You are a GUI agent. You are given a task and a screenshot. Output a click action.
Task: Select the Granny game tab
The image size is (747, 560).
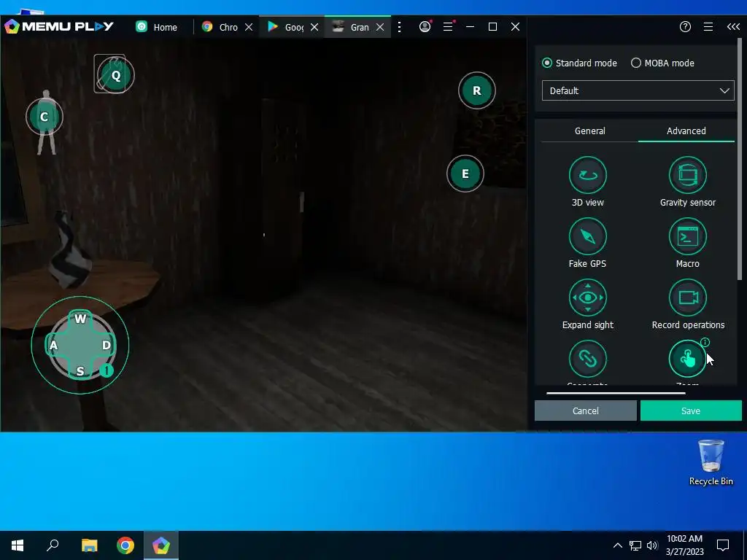[352, 27]
